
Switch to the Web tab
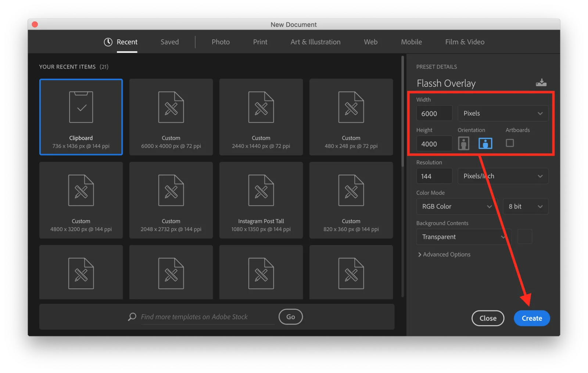tap(371, 42)
